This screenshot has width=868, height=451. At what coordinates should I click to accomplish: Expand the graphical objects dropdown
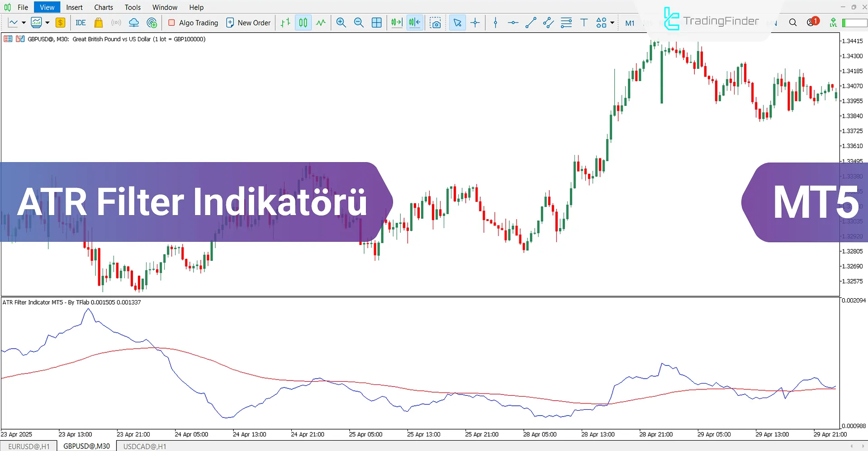pos(612,22)
